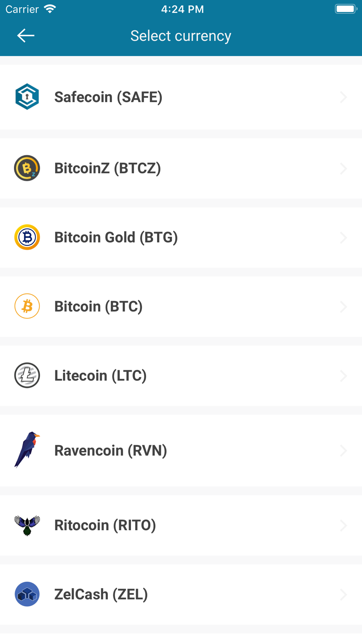Choose ZelCash (ZEL) text
This screenshot has height=644, width=362.
click(x=101, y=594)
